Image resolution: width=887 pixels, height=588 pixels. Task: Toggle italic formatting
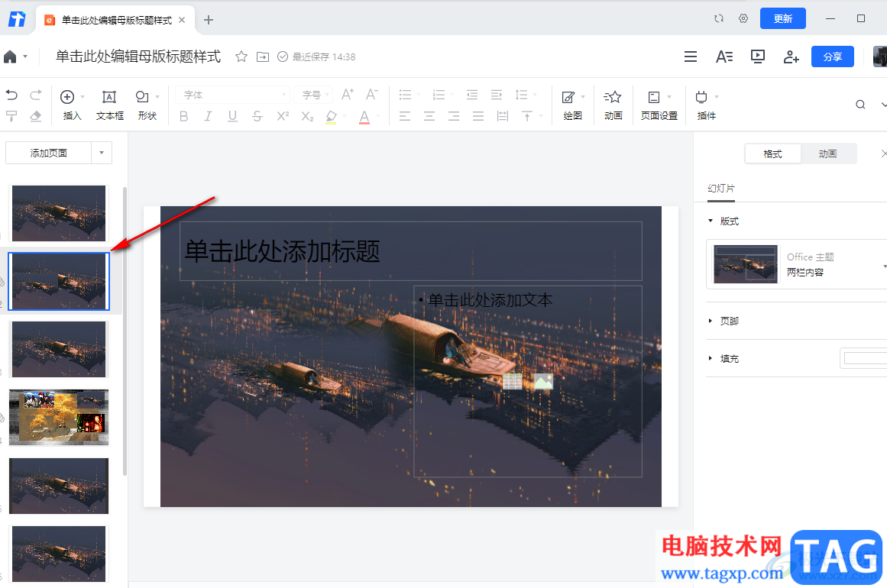pos(208,117)
